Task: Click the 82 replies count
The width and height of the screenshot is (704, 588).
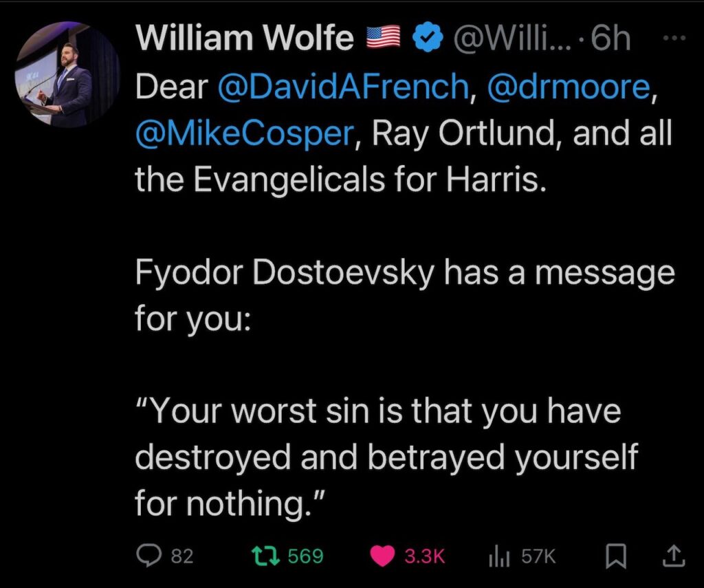Action: point(181,556)
